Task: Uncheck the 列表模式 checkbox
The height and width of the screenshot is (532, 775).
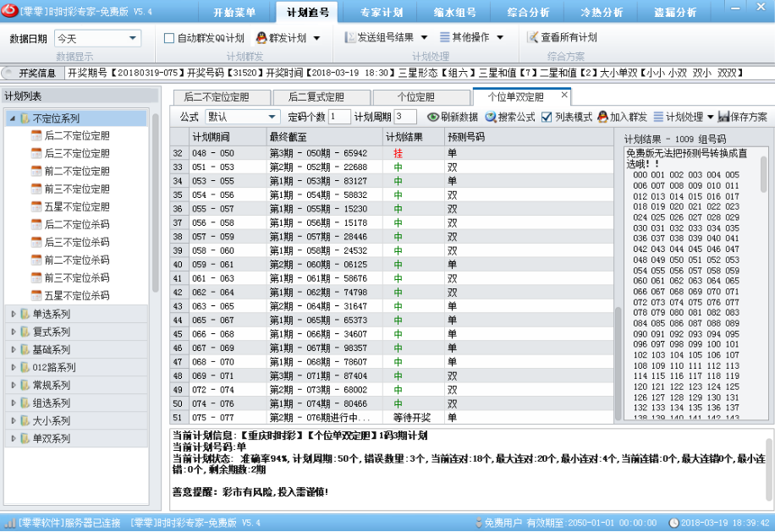Action: pos(547,117)
